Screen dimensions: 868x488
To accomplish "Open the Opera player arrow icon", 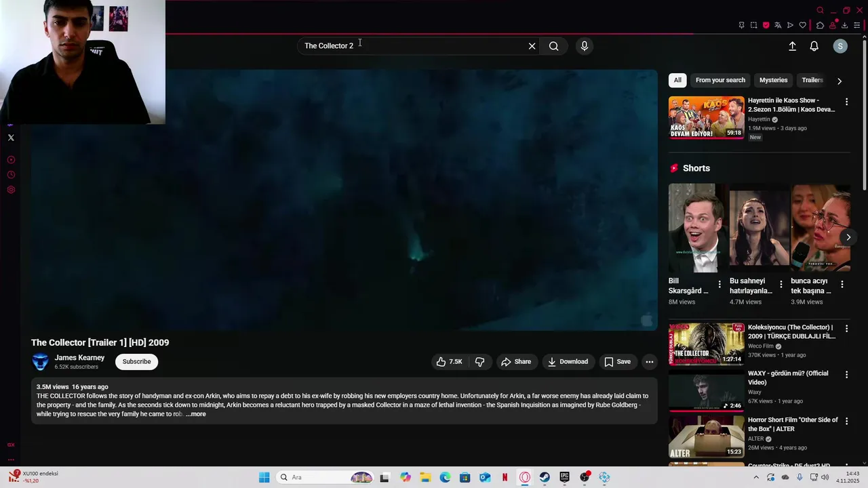I will [790, 25].
